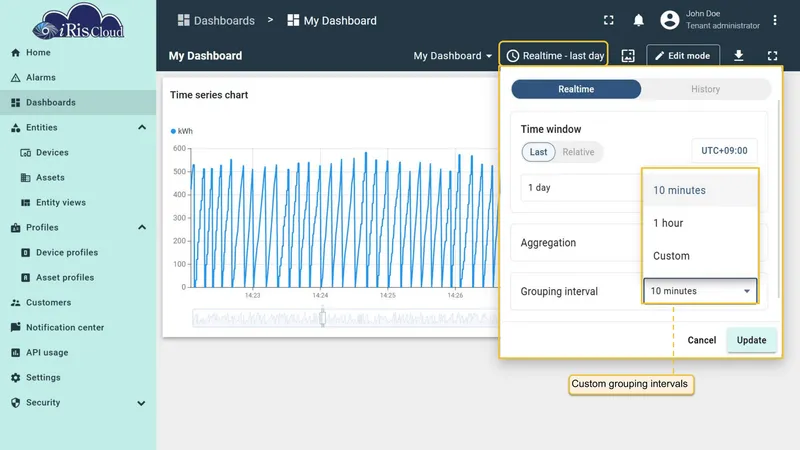Screen dimensions: 800x450
Task: Expand the Security section chevron
Action: pos(141,403)
